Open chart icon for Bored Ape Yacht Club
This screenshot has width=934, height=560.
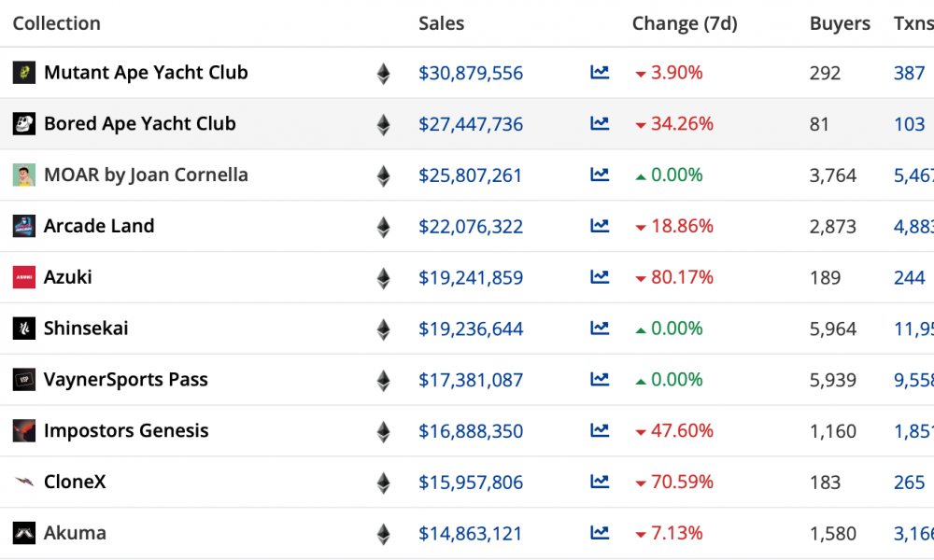click(600, 123)
